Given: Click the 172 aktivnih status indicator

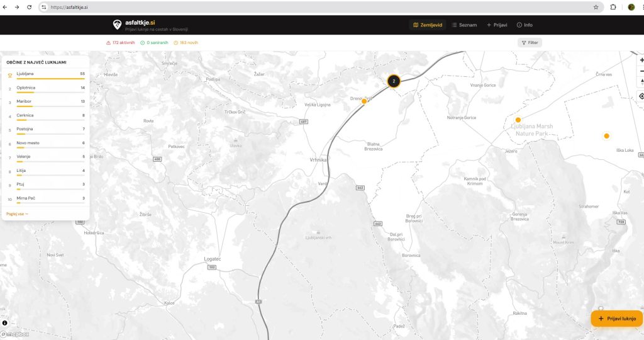Looking at the screenshot, I should (x=121, y=43).
